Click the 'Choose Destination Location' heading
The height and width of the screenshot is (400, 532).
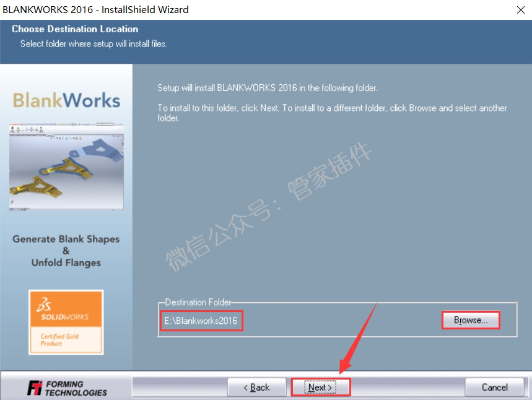pos(75,29)
